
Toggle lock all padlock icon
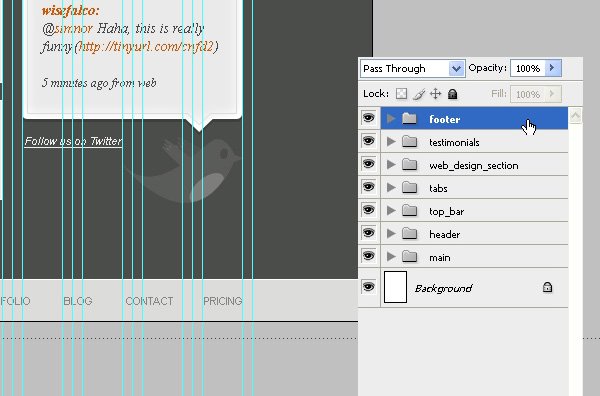(x=452, y=94)
